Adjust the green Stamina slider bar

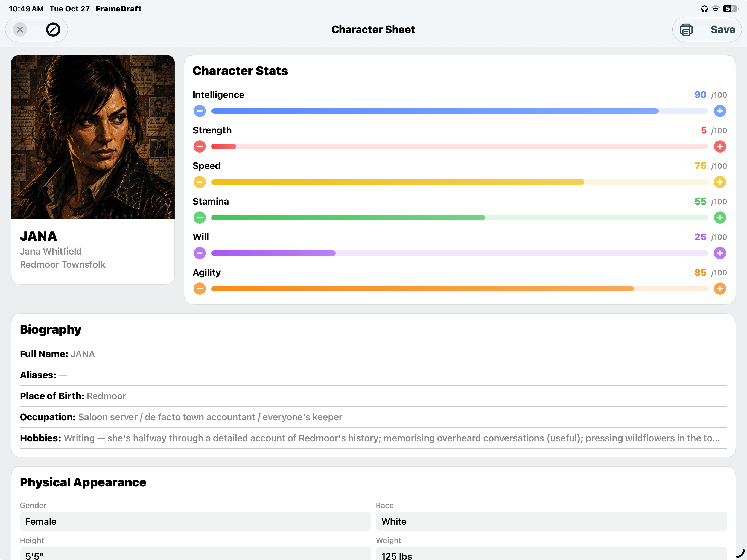pyautogui.click(x=460, y=217)
